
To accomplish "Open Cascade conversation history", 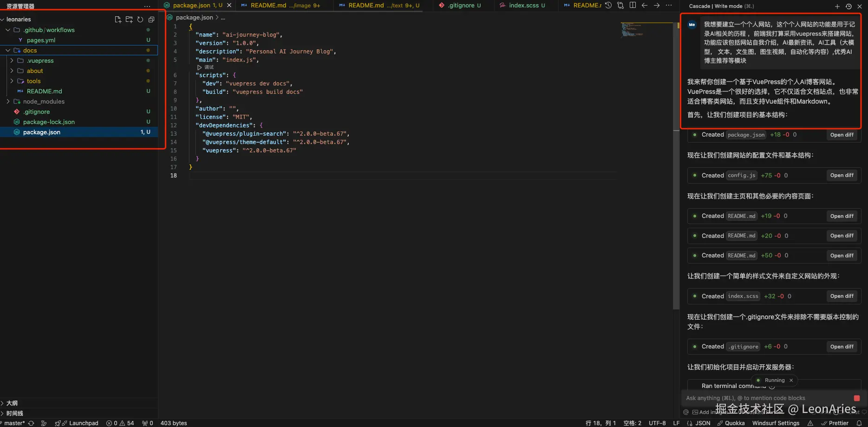I will pos(848,7).
